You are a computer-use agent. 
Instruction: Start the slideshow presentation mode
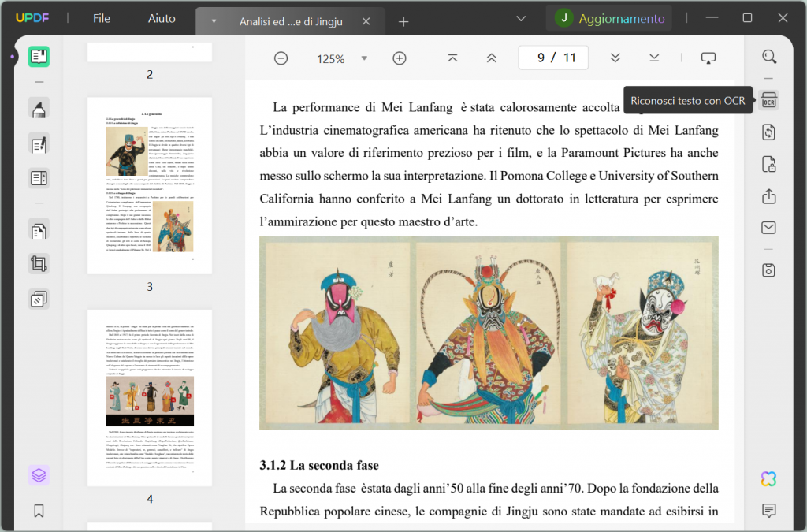[708, 58]
